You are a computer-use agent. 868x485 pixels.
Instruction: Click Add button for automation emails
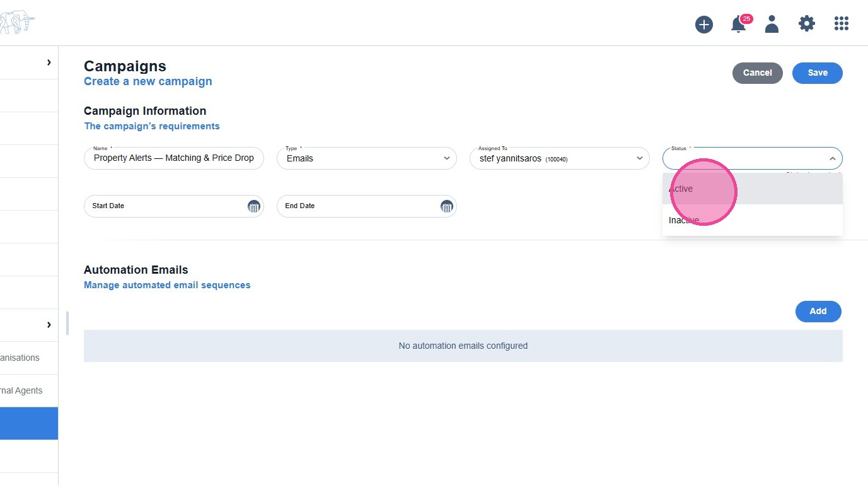(818, 311)
